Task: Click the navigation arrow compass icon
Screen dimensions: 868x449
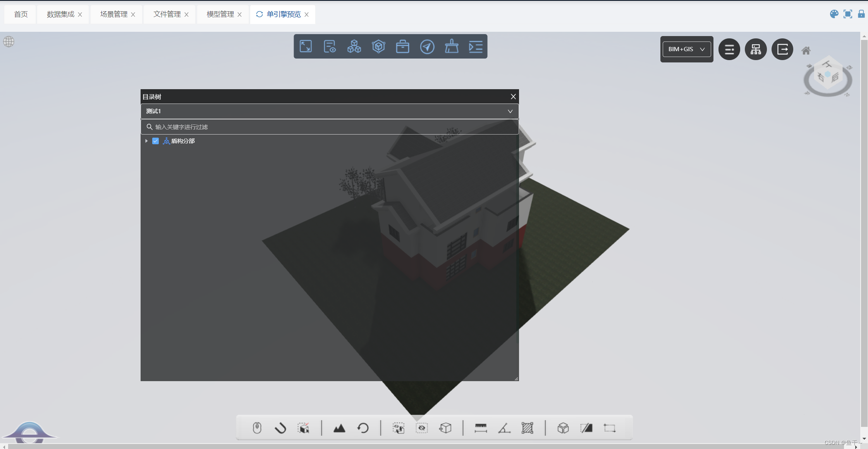Action: tap(427, 47)
